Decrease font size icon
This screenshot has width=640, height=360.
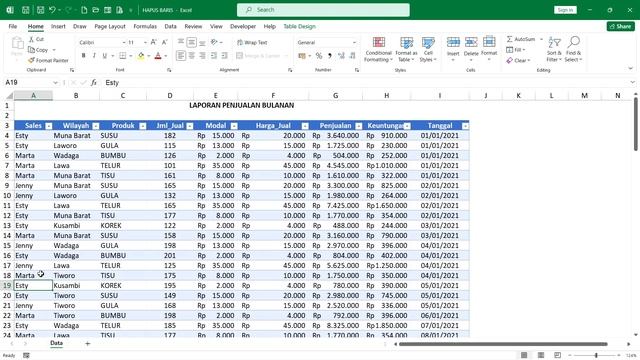[164, 42]
